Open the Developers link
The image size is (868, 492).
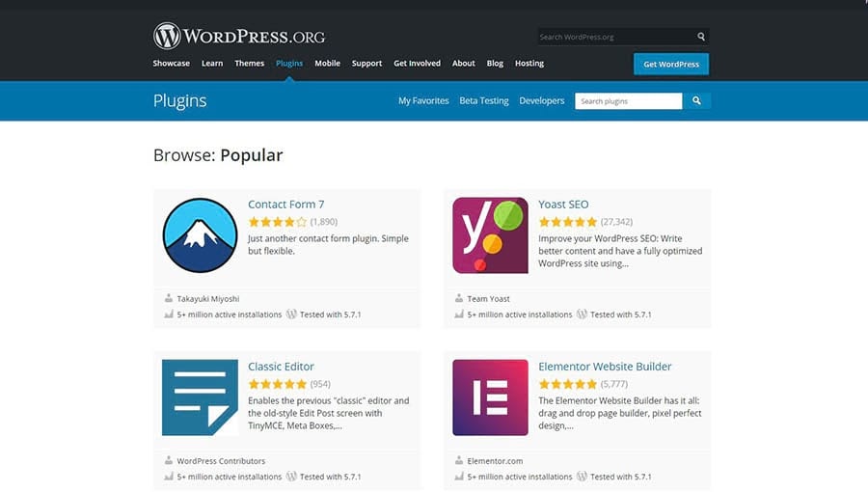pos(541,101)
